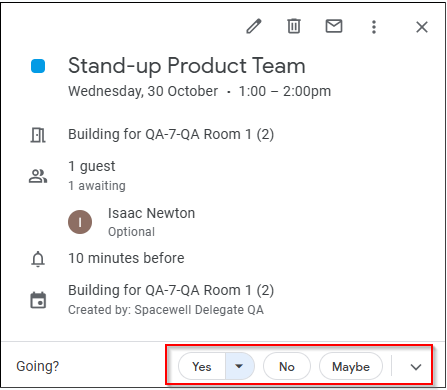Click the blue calendar color square
Screen dimensions: 447x390
(38, 66)
